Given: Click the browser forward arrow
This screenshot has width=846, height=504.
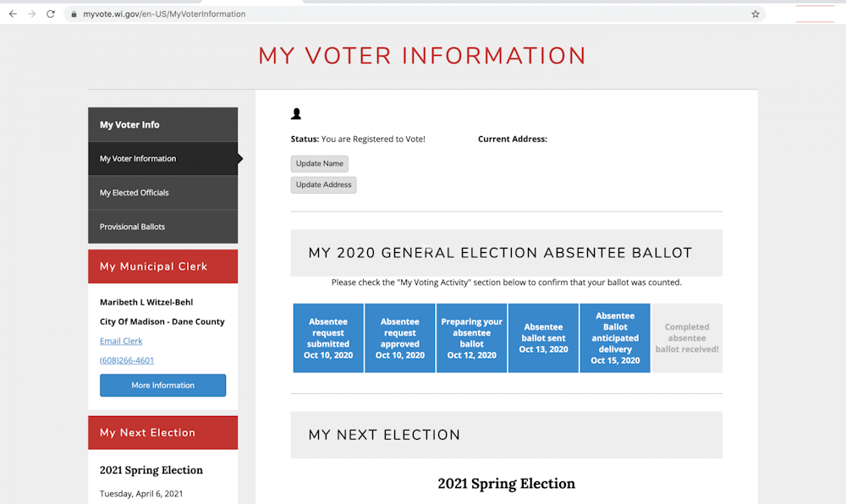Looking at the screenshot, I should coord(32,14).
